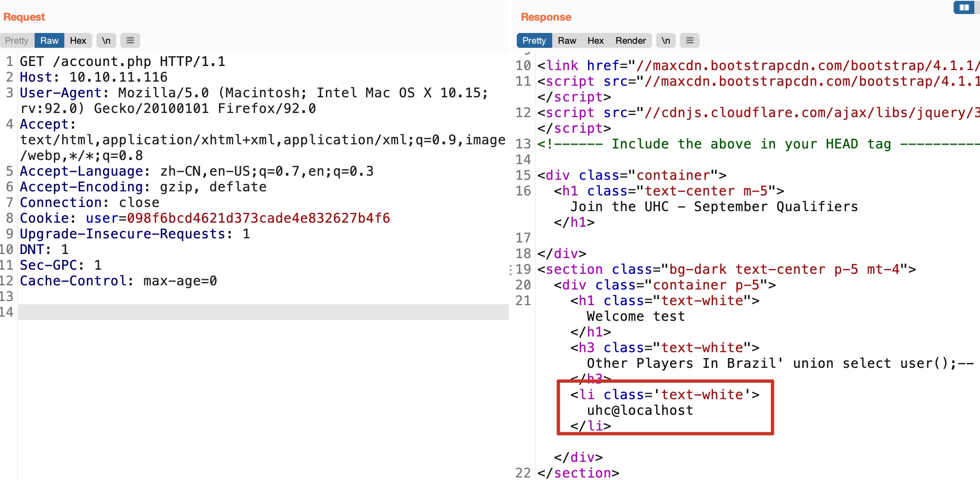Switch request view to Hex

click(78, 40)
